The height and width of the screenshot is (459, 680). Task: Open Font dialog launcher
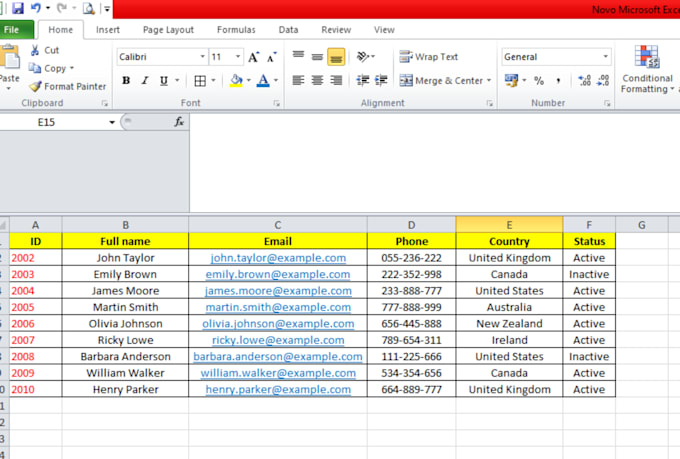pos(276,103)
